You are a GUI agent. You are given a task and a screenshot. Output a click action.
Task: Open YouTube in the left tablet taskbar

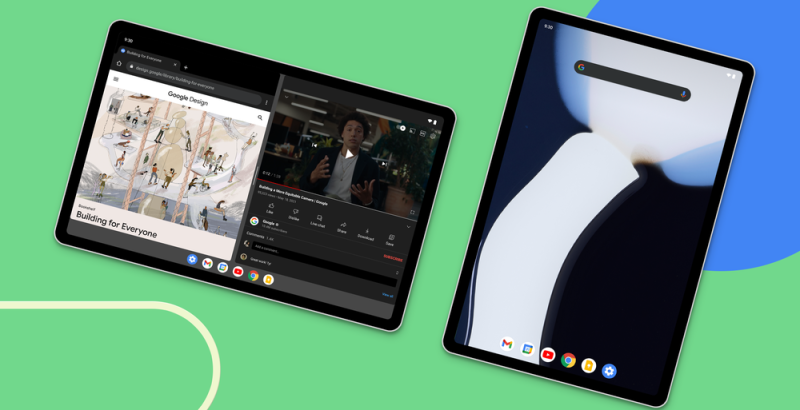238,271
